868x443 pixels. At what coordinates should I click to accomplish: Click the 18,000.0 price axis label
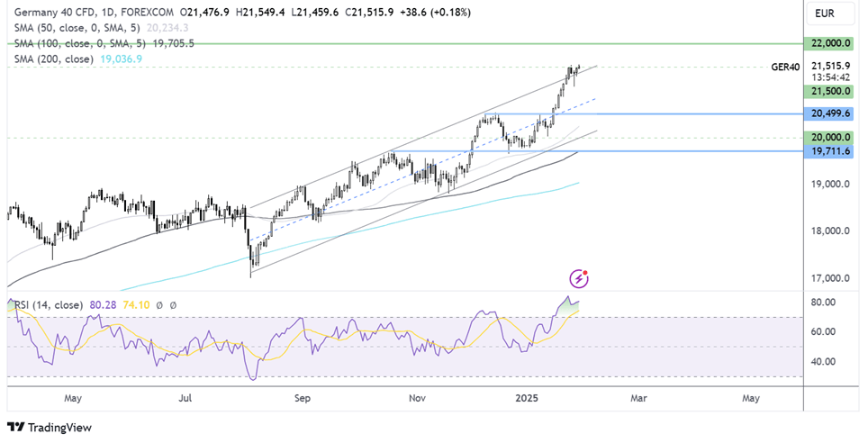(830, 231)
